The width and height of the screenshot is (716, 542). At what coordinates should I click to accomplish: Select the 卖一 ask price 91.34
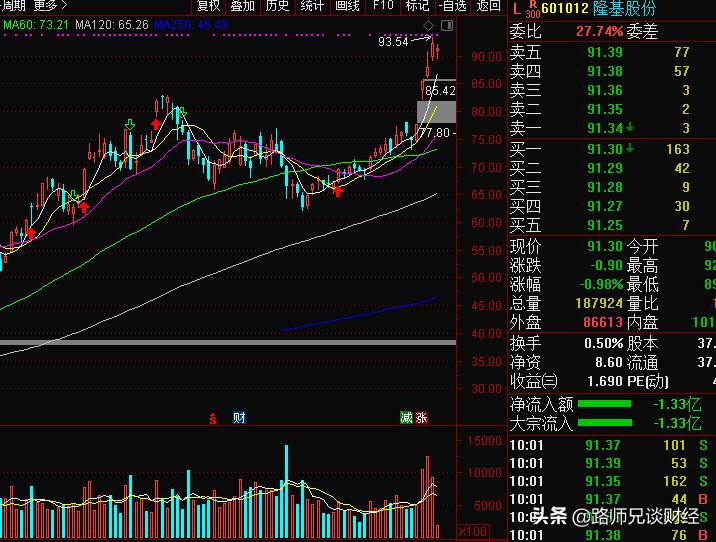tap(605, 128)
